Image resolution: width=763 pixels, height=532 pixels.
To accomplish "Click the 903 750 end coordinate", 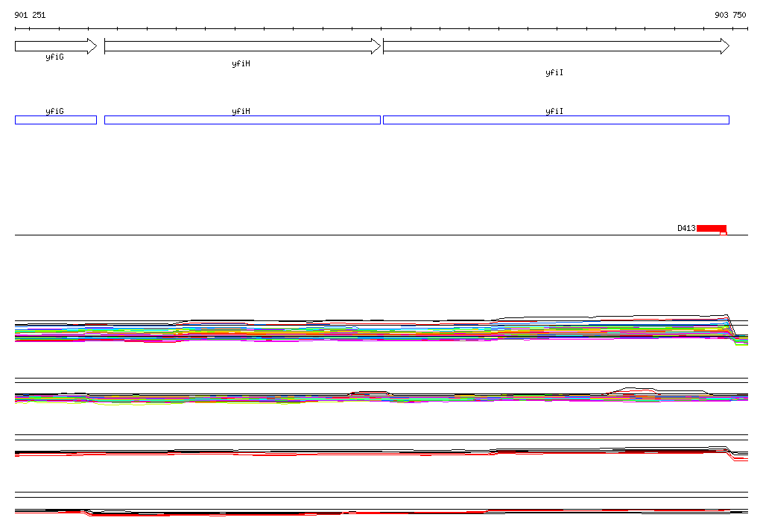I will 730,15.
